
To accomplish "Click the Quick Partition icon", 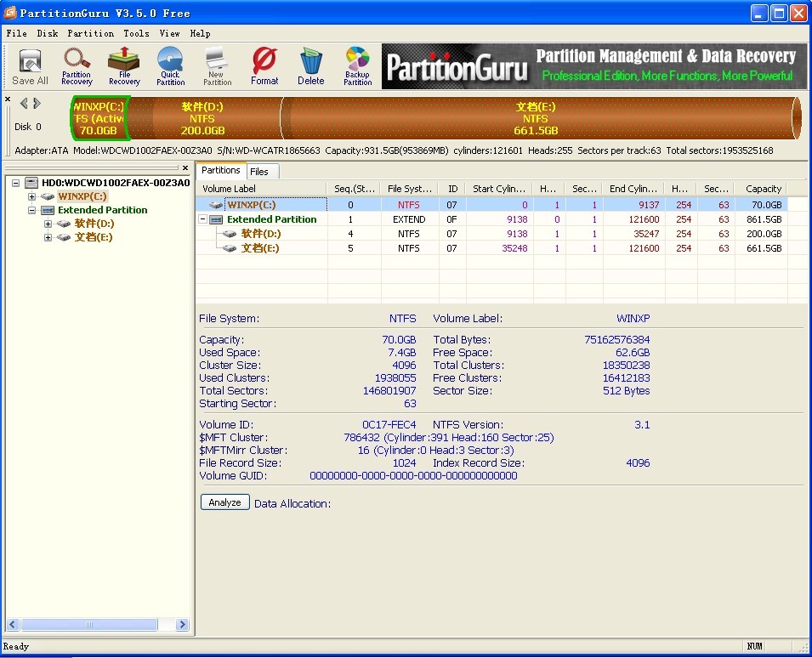I will coord(170,66).
